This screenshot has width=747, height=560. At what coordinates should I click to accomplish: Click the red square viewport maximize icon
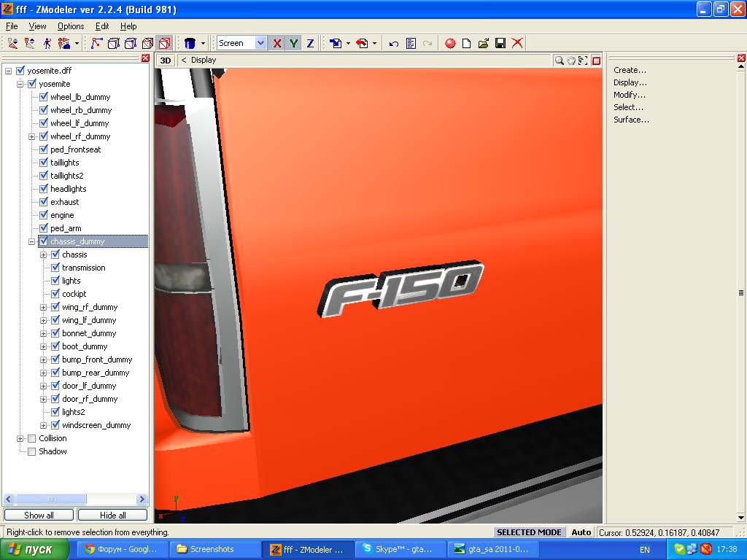(596, 61)
